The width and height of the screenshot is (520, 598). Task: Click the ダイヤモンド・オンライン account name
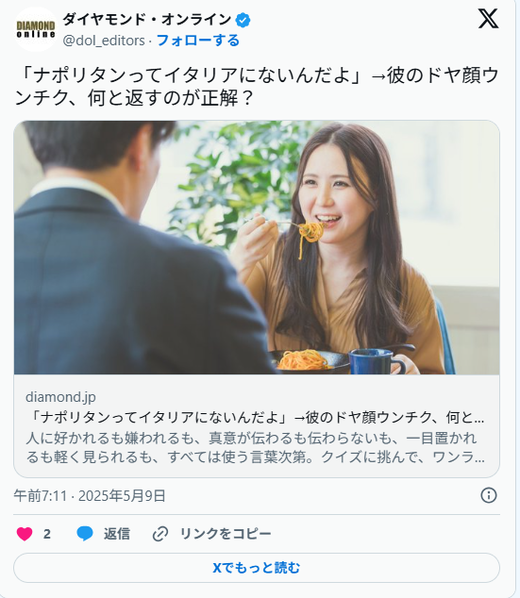[147, 19]
